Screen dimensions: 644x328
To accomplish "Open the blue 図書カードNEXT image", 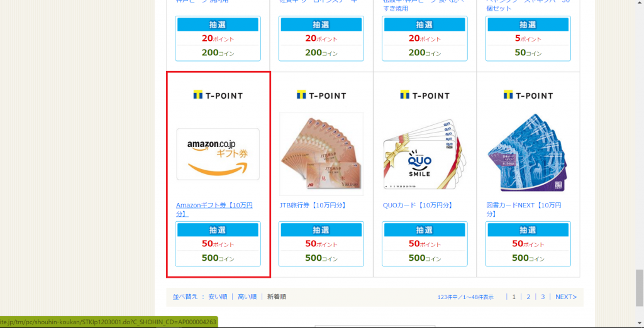I will (x=528, y=153).
